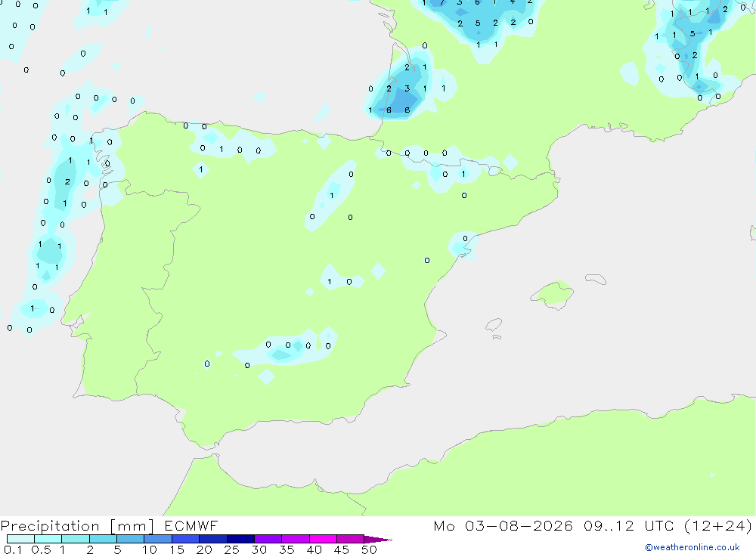The image size is (756, 554).
Task: Select the "25" legend scale value
Action: point(231,549)
